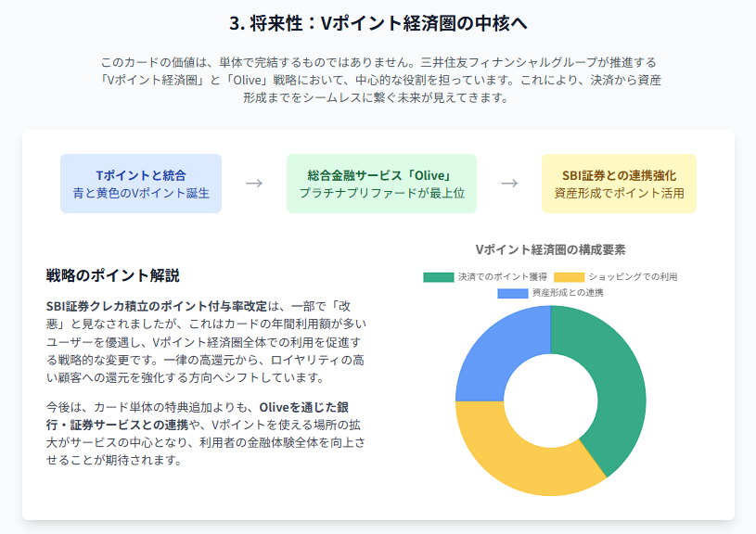Click the bold text 'Oliveを通じた銀'

pos(303,407)
